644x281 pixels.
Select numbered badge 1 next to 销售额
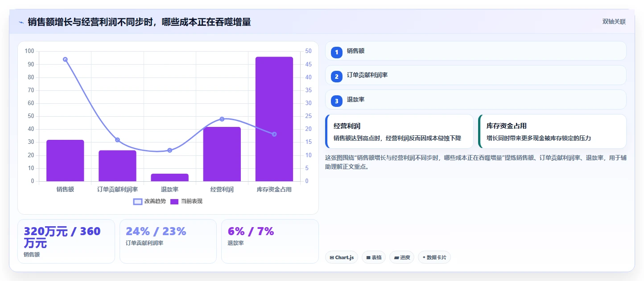337,52
